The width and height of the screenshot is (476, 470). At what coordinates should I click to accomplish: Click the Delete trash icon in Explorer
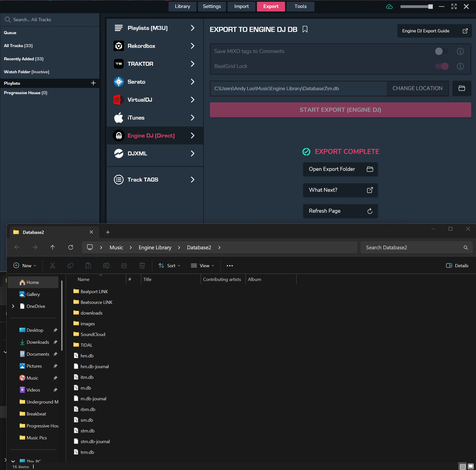pyautogui.click(x=142, y=266)
